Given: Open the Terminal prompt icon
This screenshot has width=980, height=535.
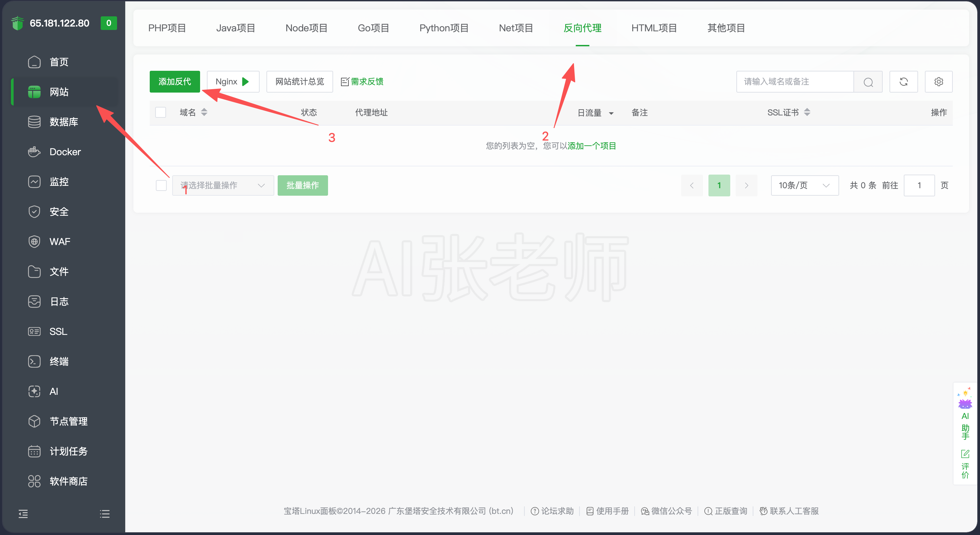Looking at the screenshot, I should [34, 361].
